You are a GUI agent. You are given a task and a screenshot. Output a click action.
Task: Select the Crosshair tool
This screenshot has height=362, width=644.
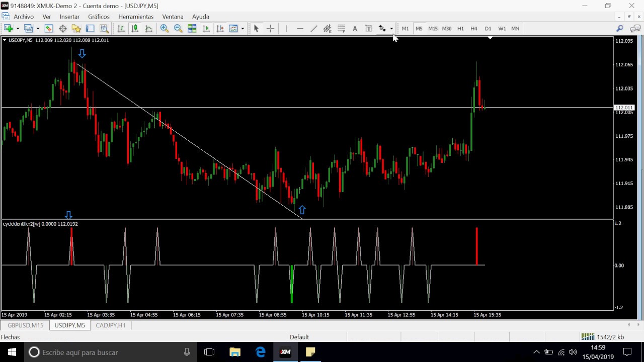pyautogui.click(x=270, y=29)
